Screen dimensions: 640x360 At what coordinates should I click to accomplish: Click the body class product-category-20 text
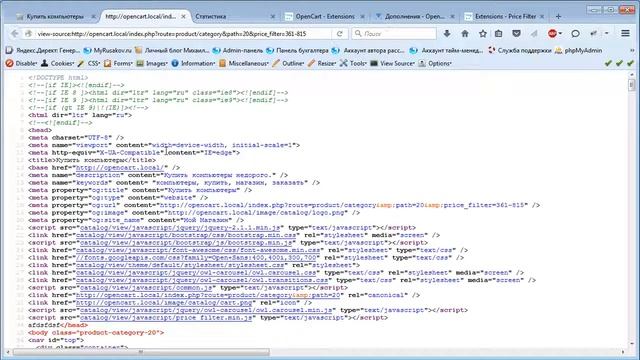tap(96, 333)
